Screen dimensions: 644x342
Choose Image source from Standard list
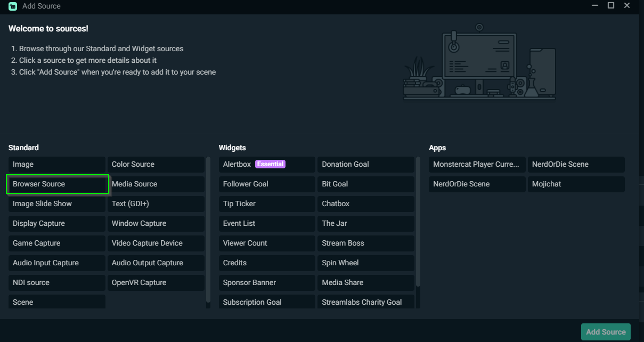[57, 164]
